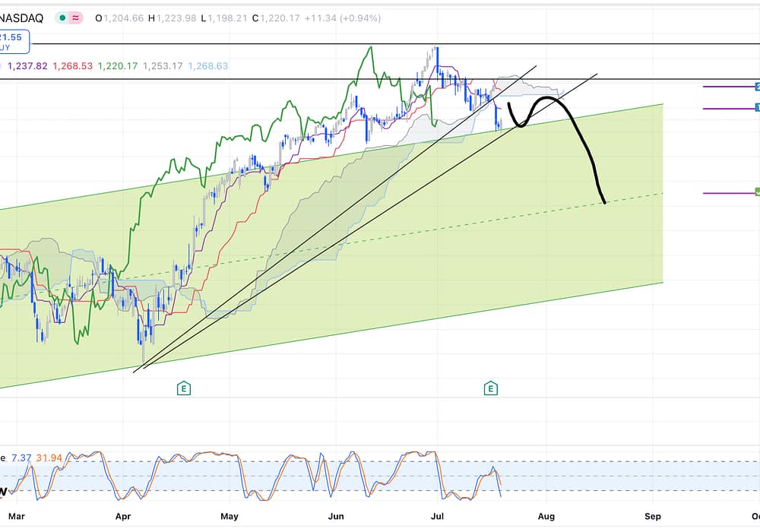This screenshot has height=532, width=760.
Task: Click the green market status dot
Action: coord(62,17)
